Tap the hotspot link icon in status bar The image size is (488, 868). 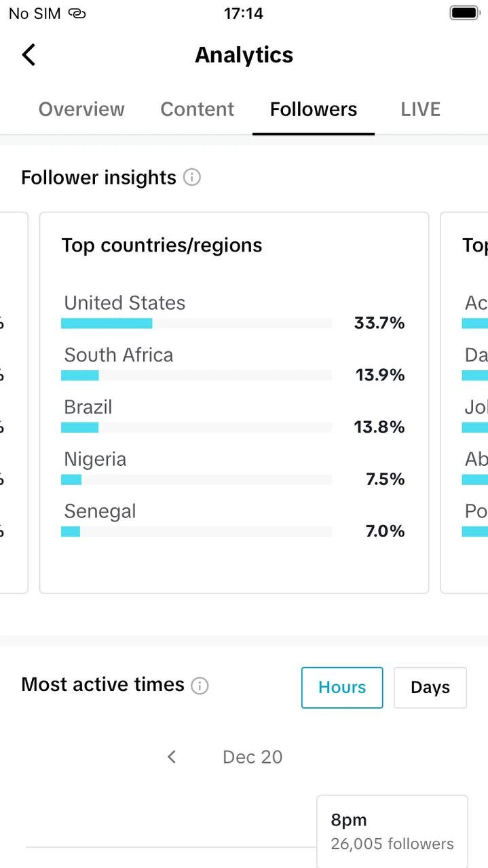click(x=77, y=14)
